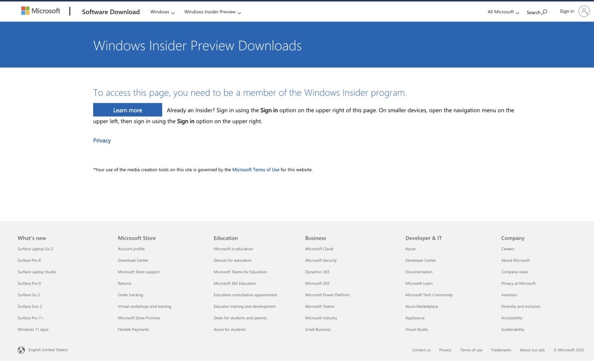Open Dynamics 365 link
594x364 pixels.
point(317,272)
